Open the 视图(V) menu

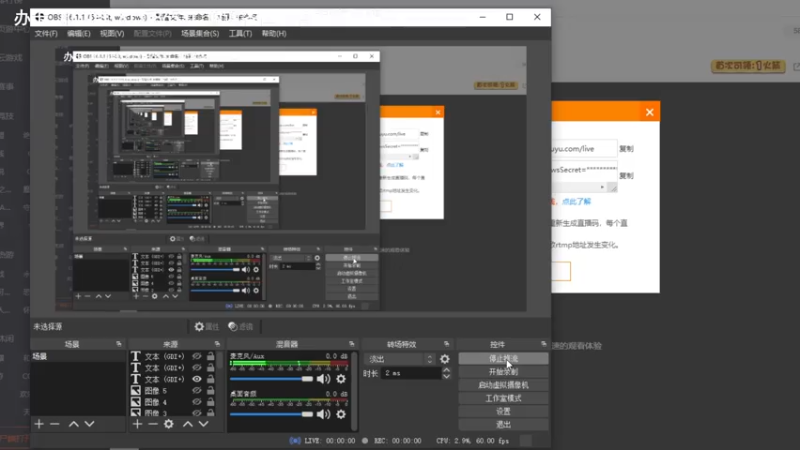click(112, 34)
